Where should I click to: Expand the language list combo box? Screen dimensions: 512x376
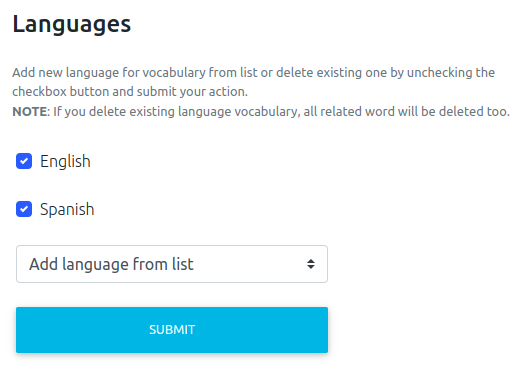172,264
